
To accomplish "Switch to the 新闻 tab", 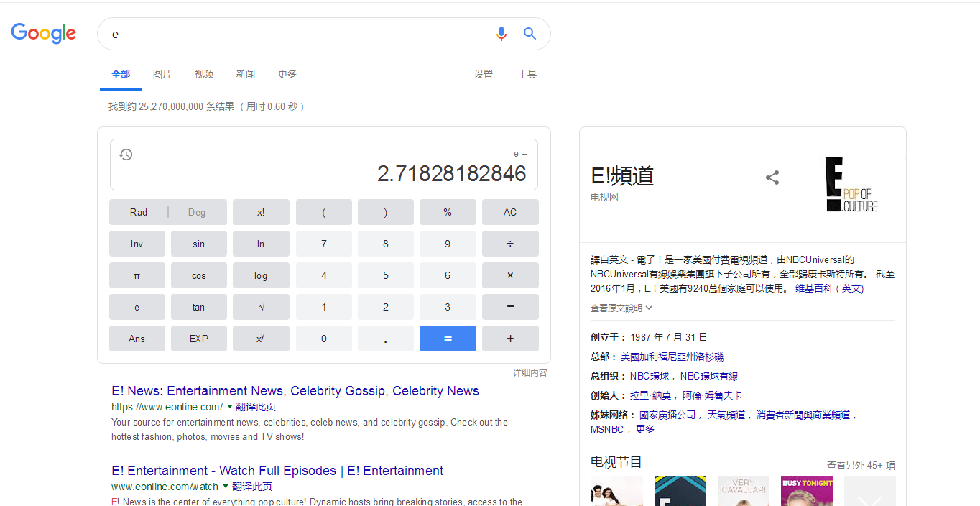I will point(246,74).
